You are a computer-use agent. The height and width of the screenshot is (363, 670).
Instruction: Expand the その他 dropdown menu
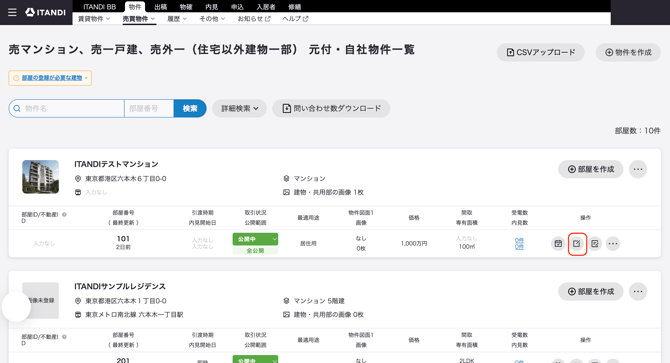(x=212, y=19)
